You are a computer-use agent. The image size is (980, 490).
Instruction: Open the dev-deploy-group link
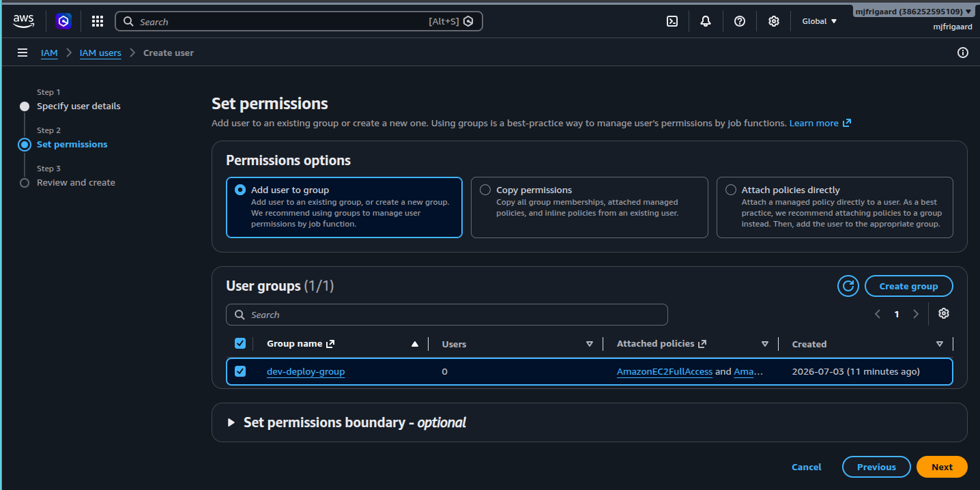tap(306, 371)
